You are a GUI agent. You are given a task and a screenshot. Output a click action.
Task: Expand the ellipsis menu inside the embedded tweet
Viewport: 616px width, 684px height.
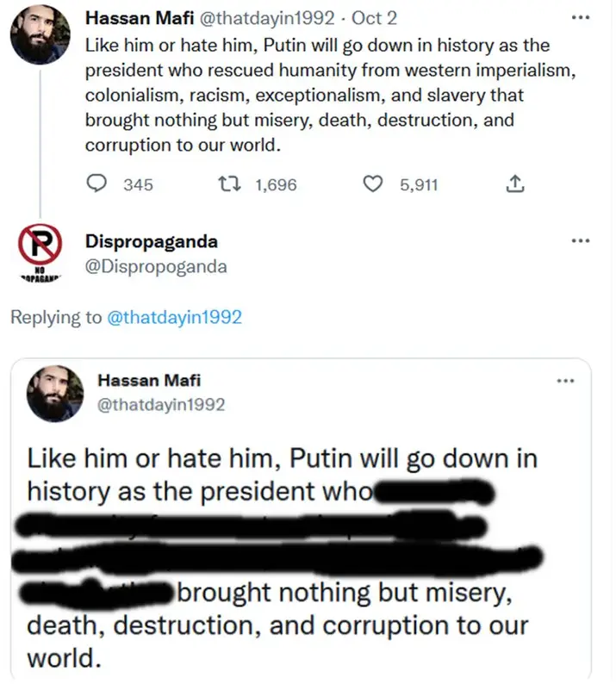(564, 380)
